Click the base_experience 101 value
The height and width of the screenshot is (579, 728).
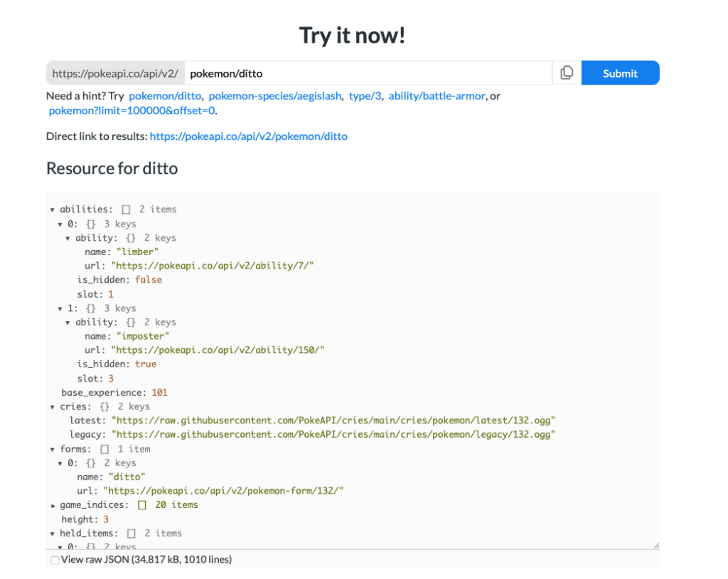[x=160, y=392]
